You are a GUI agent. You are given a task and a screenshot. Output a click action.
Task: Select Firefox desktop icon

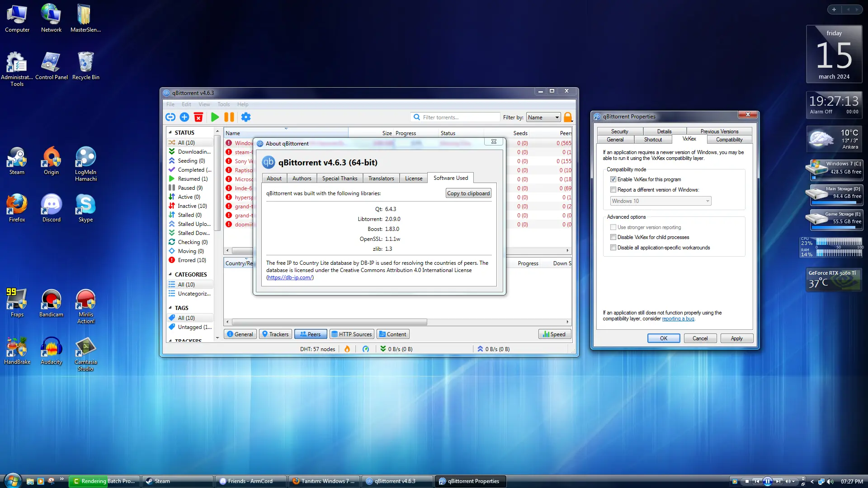pos(17,208)
